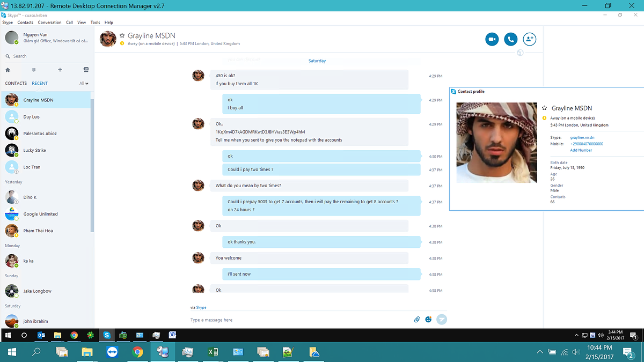The height and width of the screenshot is (362, 644).
Task: Open the emoticon picker
Action: 428,320
